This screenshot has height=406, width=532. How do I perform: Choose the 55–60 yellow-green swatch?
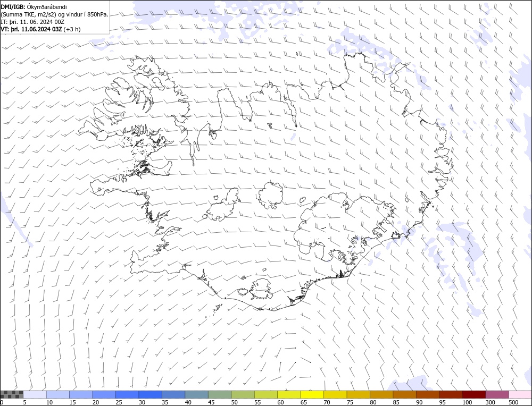(265, 394)
